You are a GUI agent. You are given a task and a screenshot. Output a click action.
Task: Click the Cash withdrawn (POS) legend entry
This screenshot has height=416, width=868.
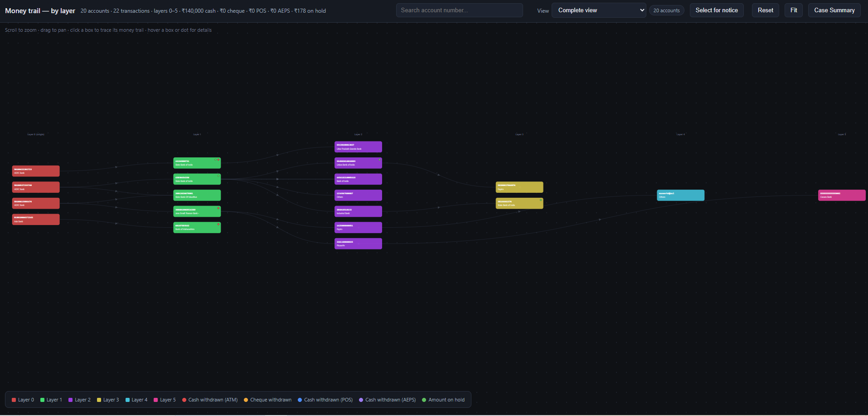(x=325, y=400)
